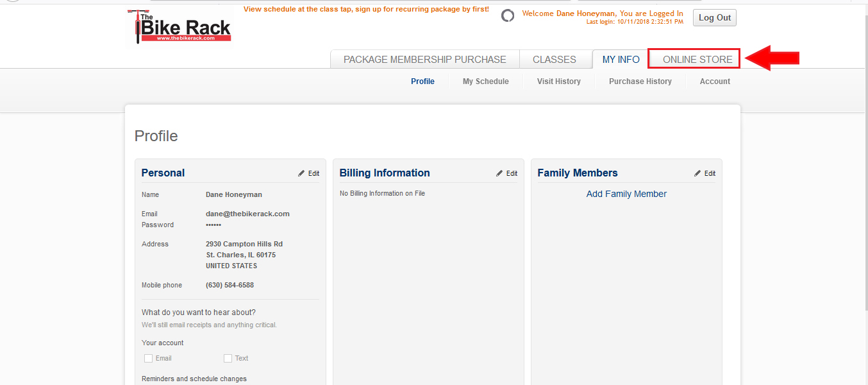Open the Package Membership Purchase tab
This screenshot has width=868, height=385.
point(424,60)
